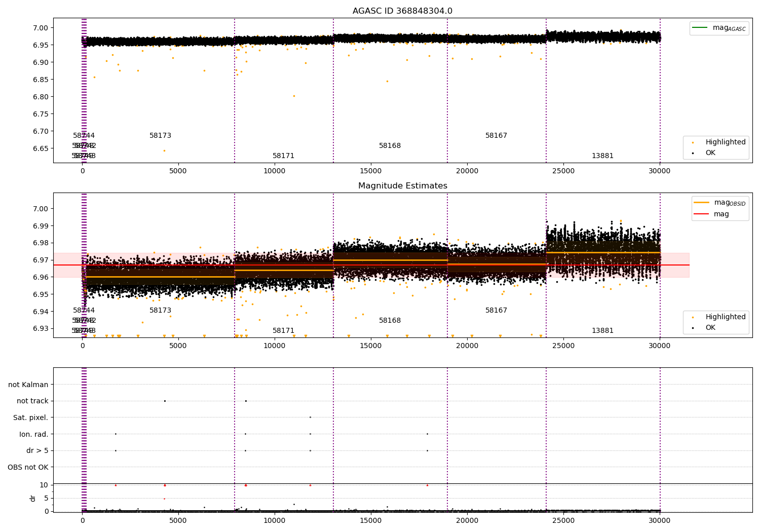
Task: Click the 10 tick on the dr axis
Action: point(44,485)
